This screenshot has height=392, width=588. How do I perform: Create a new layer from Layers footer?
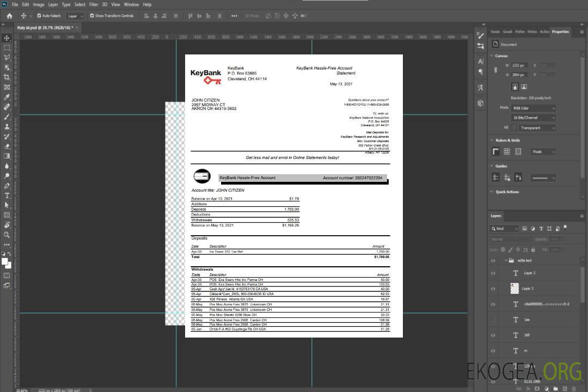pyautogui.click(x=565, y=389)
